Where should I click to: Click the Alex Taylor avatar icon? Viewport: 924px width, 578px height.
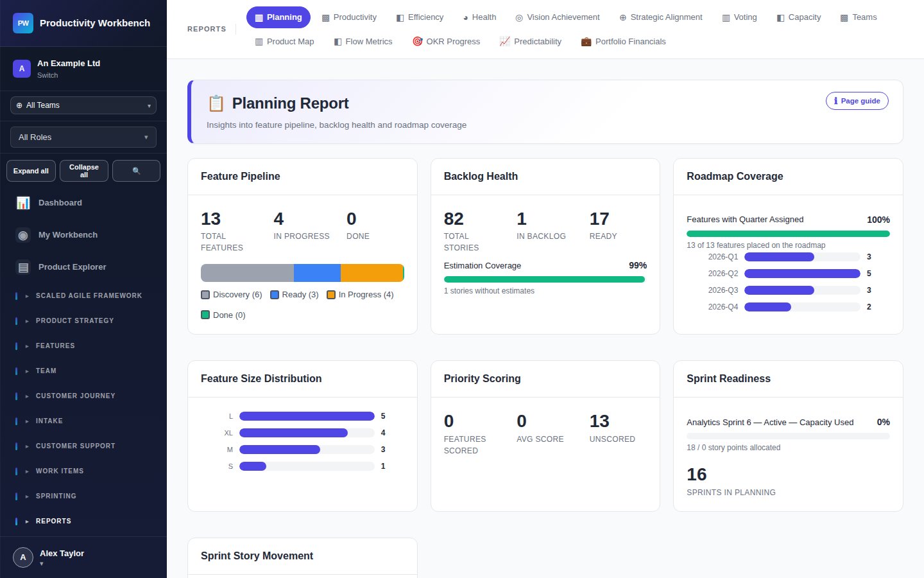pyautogui.click(x=23, y=557)
